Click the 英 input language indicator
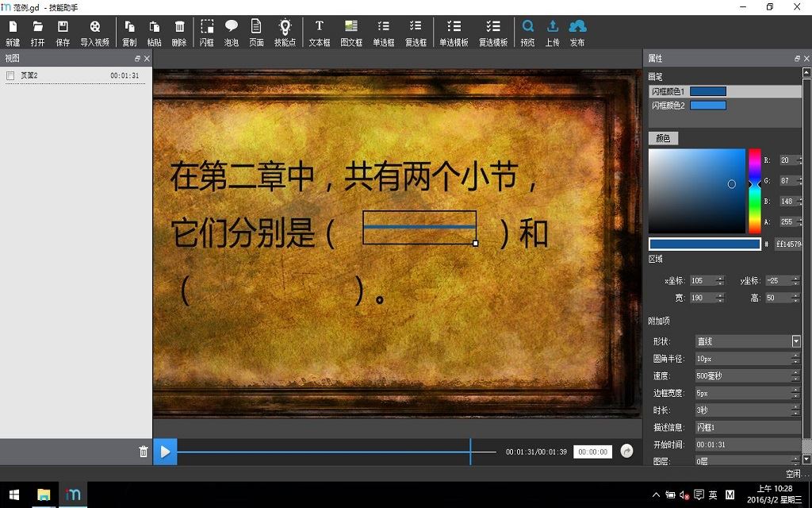The height and width of the screenshot is (508, 812). [x=713, y=495]
